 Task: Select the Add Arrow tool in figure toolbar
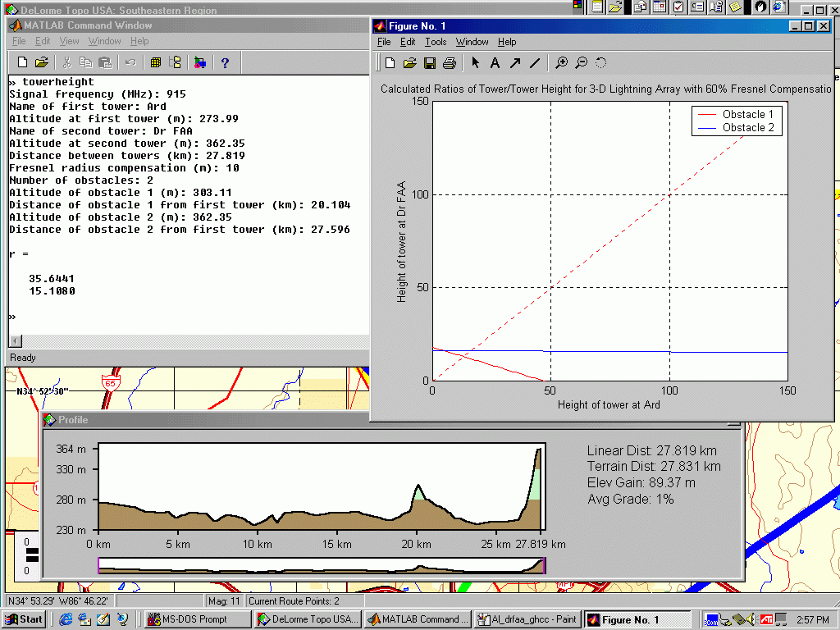(x=515, y=63)
